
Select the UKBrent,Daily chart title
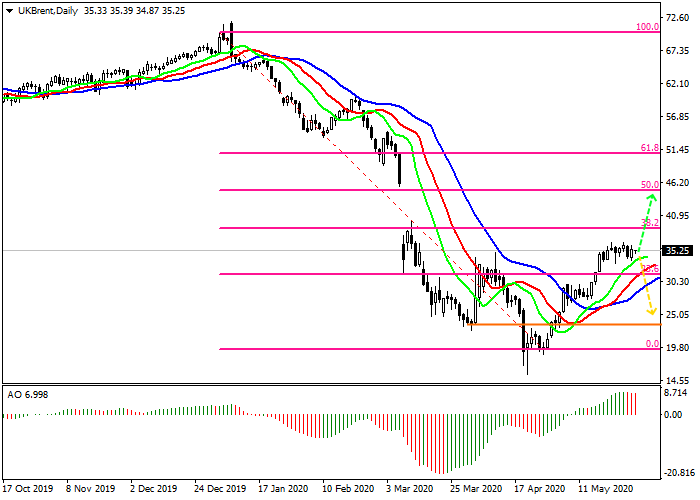(x=50, y=8)
